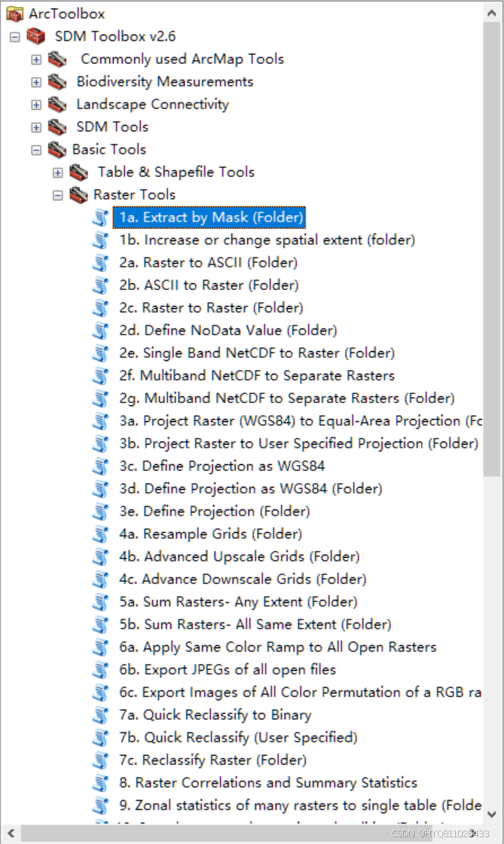
Task: Select 6a. Apply Same Color Ramp tool
Action: (277, 647)
